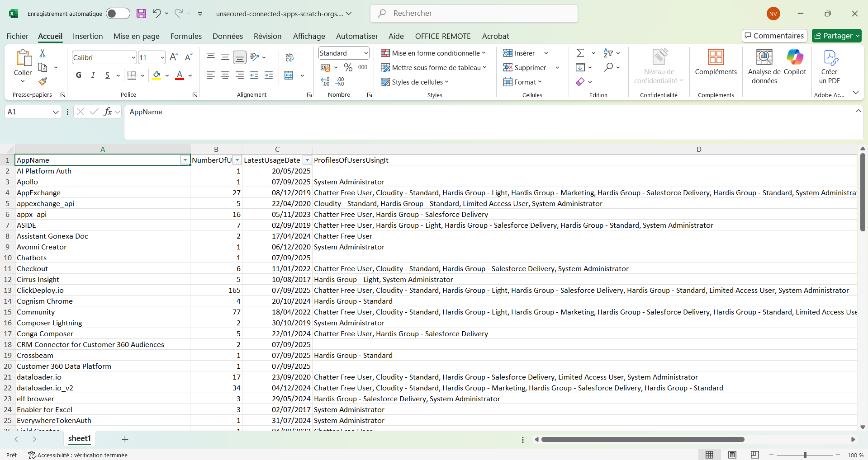
Task: Click the yellow fill color swatch
Action: point(157,75)
